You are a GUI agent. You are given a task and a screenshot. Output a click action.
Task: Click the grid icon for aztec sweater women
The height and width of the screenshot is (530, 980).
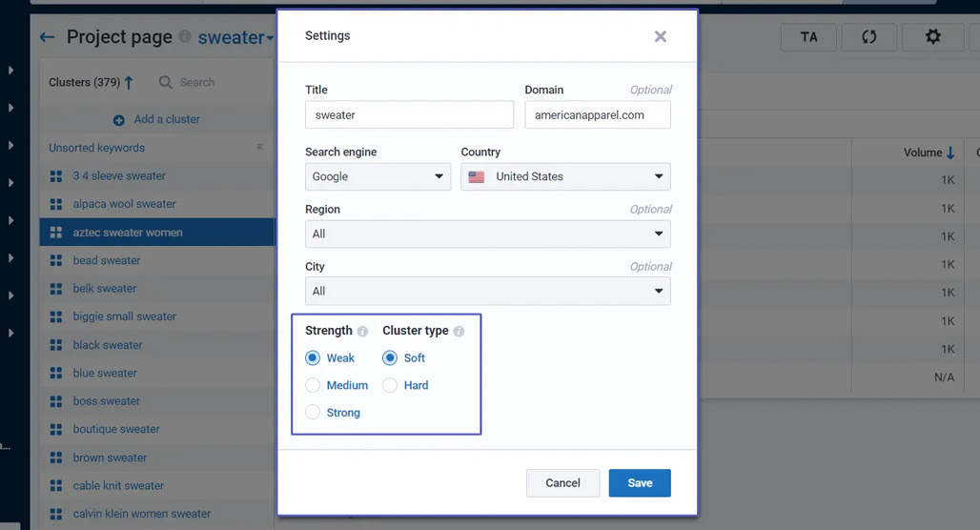pyautogui.click(x=55, y=233)
